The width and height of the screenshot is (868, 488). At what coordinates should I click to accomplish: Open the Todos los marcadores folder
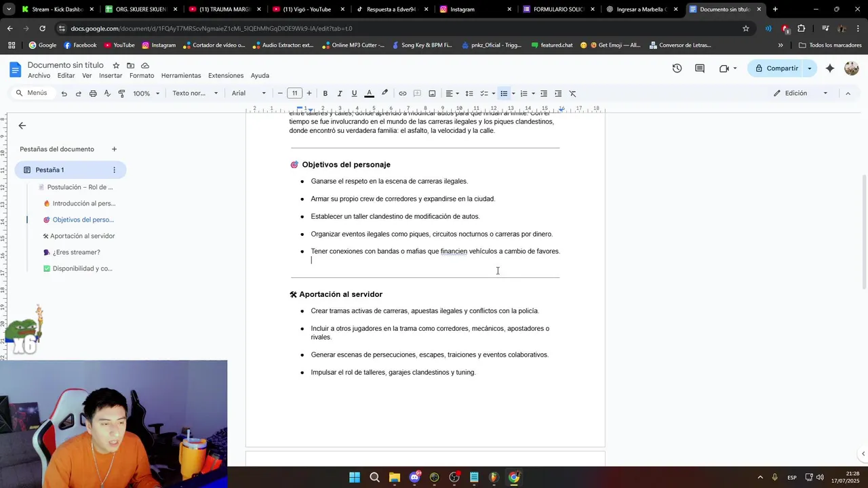(830, 45)
